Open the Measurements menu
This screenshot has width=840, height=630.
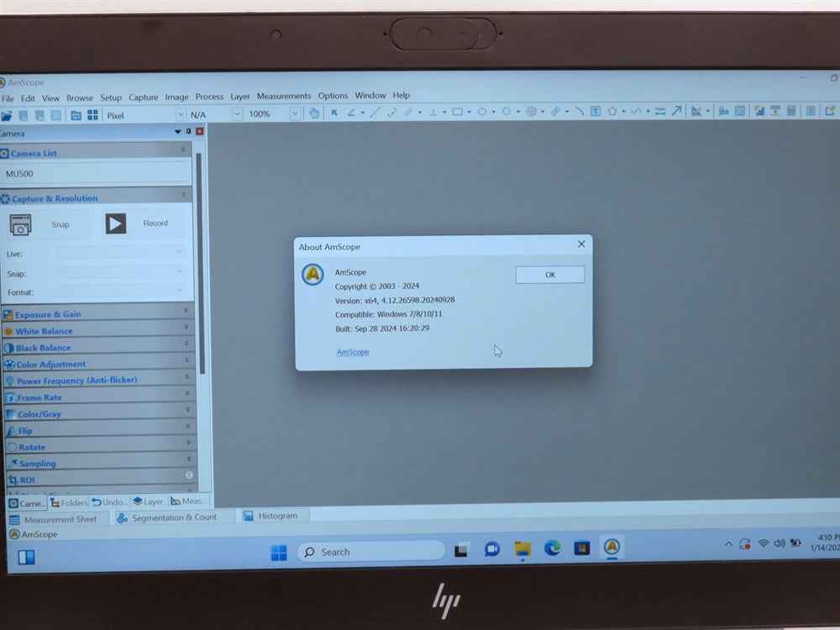coord(283,96)
